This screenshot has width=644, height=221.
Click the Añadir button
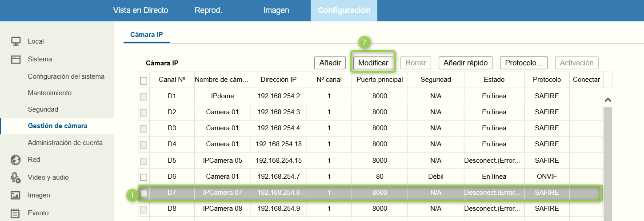(330, 63)
